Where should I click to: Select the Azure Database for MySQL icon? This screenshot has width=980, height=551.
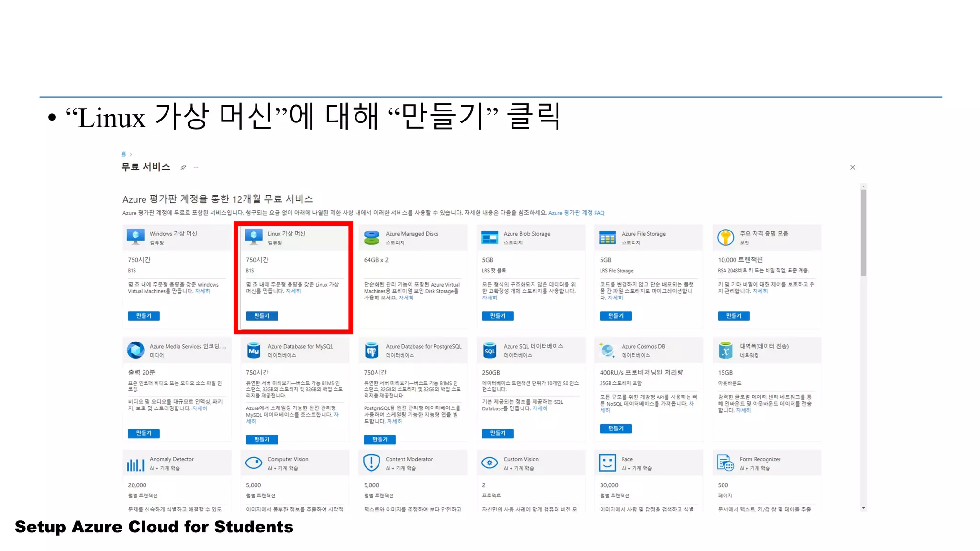[254, 350]
